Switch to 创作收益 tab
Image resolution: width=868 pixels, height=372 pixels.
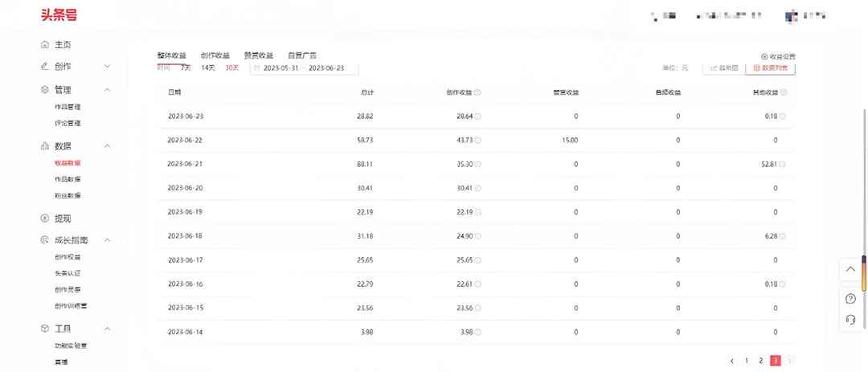(x=215, y=55)
